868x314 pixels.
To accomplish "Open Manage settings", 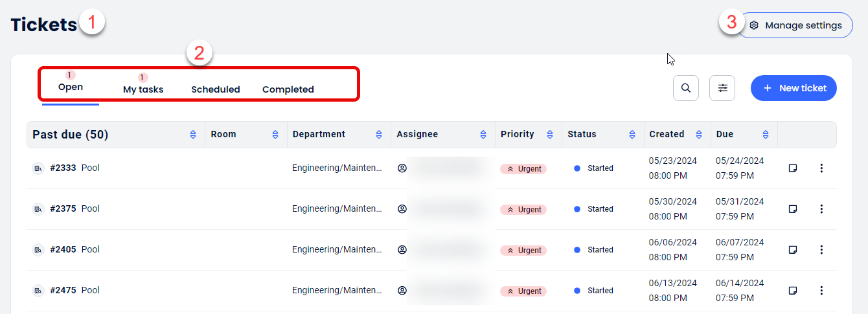I will point(796,25).
